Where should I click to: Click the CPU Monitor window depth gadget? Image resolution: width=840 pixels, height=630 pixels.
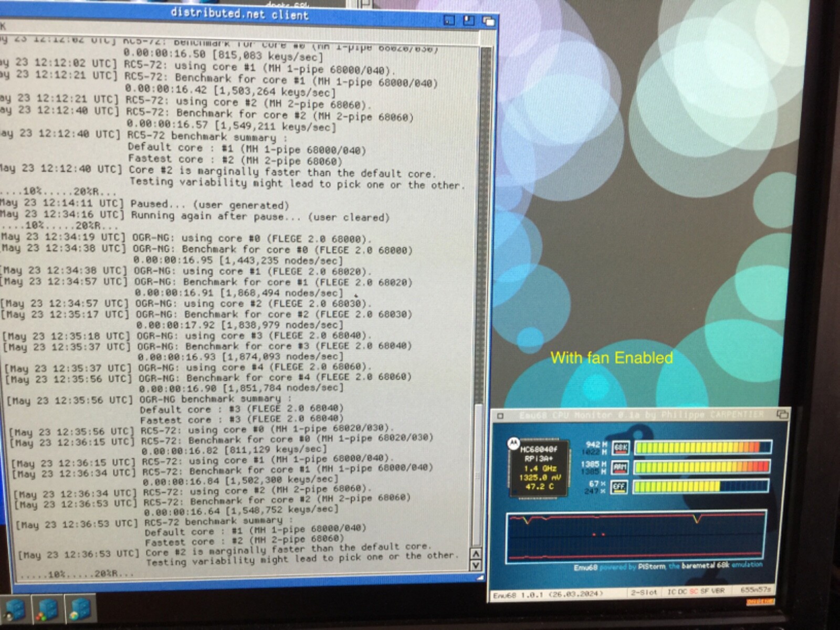[x=782, y=415]
